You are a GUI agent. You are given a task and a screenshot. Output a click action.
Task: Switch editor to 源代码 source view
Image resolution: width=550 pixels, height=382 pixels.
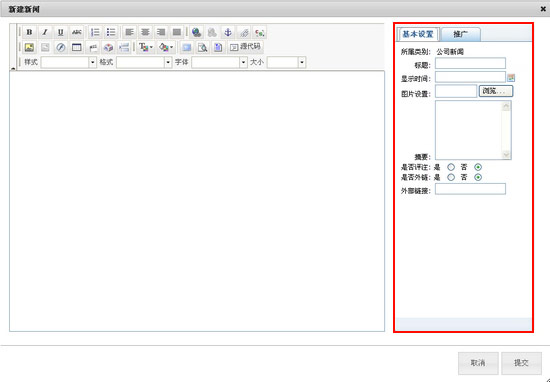click(246, 47)
